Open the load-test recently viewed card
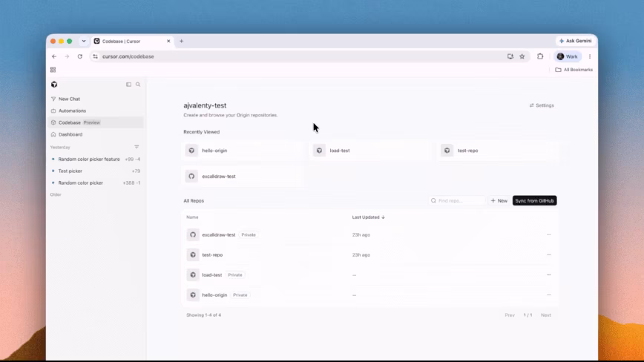The width and height of the screenshot is (644, 362). coord(369,151)
